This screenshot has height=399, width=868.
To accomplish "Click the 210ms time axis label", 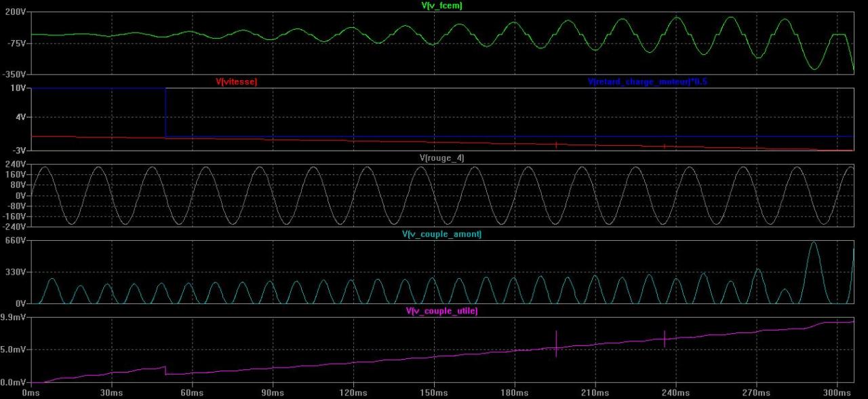I will pyautogui.click(x=595, y=393).
